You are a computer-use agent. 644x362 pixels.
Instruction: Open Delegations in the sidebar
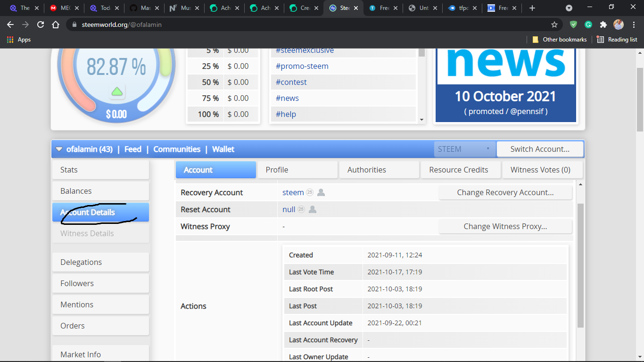click(x=100, y=262)
